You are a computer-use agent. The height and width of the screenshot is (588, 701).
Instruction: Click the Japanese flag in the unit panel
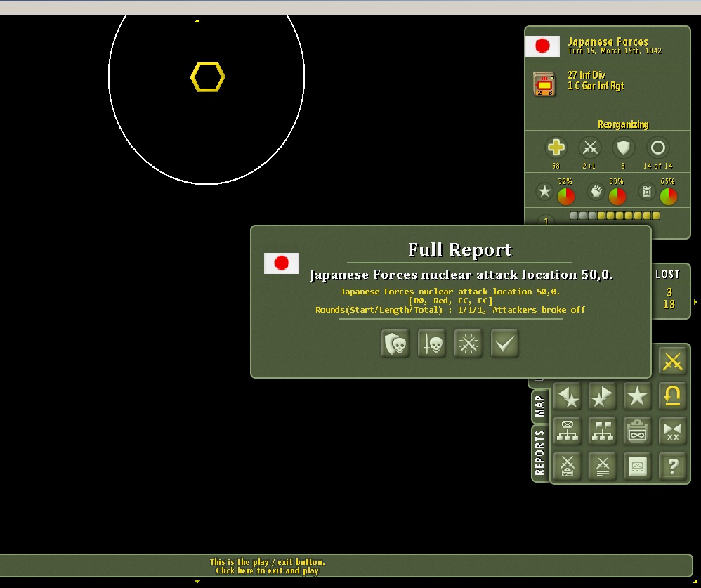[542, 46]
